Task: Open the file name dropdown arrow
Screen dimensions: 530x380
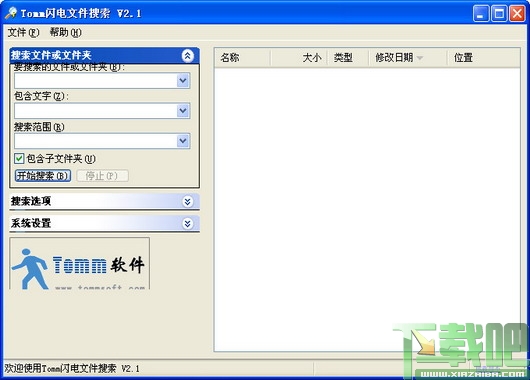Action: 183,81
